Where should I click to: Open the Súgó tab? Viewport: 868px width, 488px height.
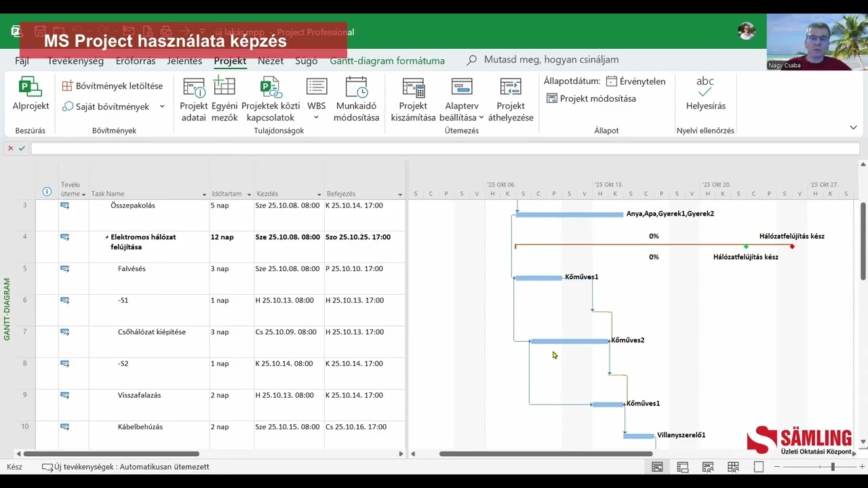pyautogui.click(x=306, y=60)
